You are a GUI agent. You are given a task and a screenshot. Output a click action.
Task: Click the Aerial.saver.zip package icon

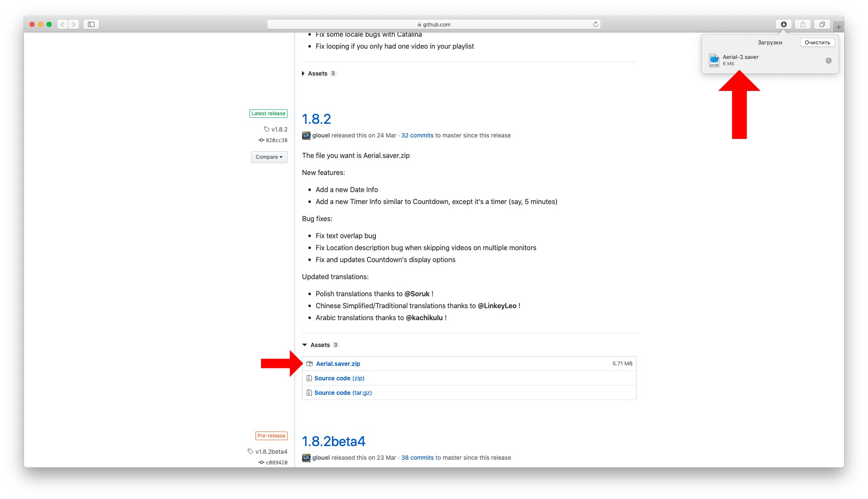pos(310,364)
